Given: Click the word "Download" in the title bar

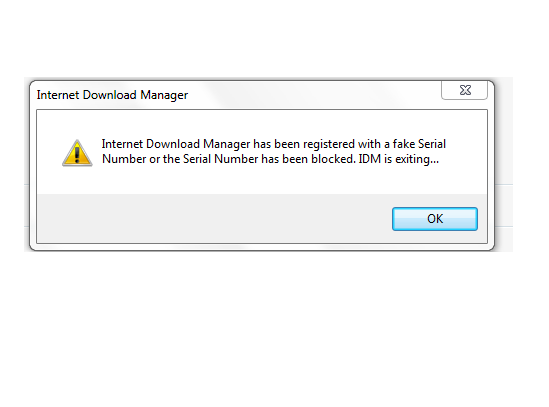Looking at the screenshot, I should coord(109,95).
